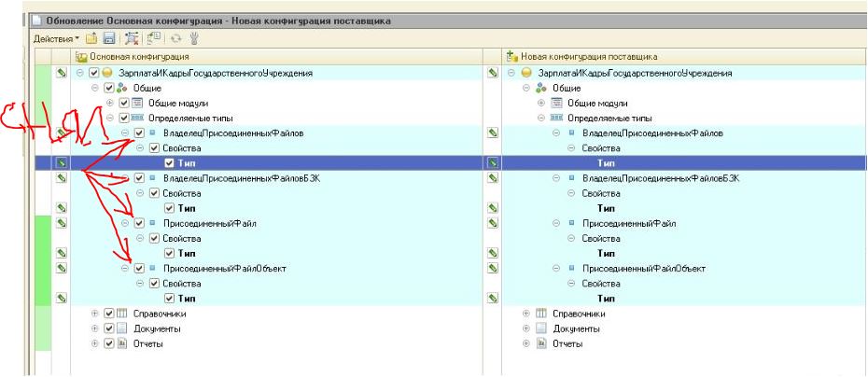Select ПрисоединенныйФайл in left pane
This screenshot has width=868, height=377.
210,223
